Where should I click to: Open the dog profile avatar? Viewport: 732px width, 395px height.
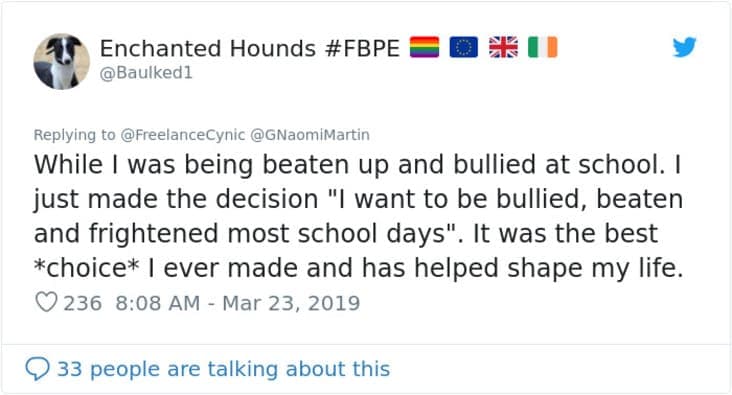(62, 62)
